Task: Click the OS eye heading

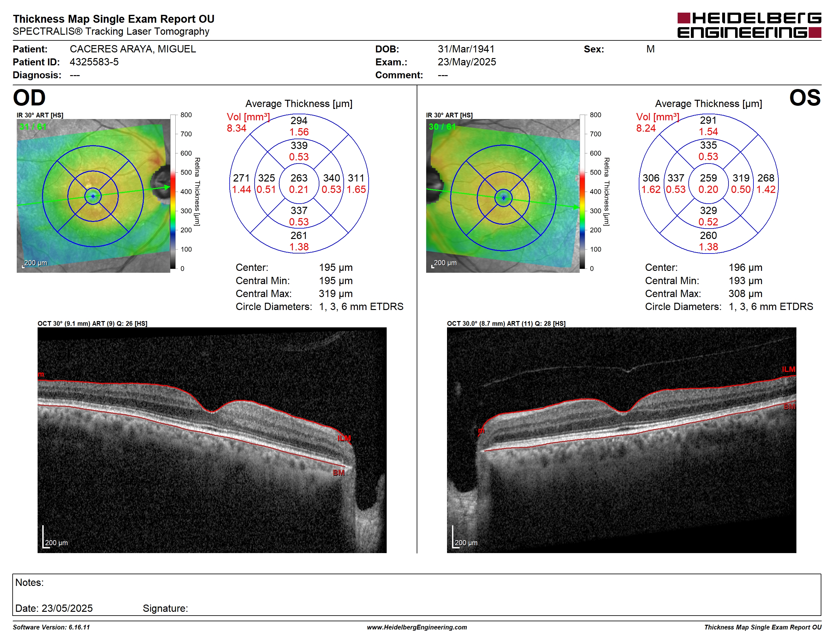Action: [805, 98]
